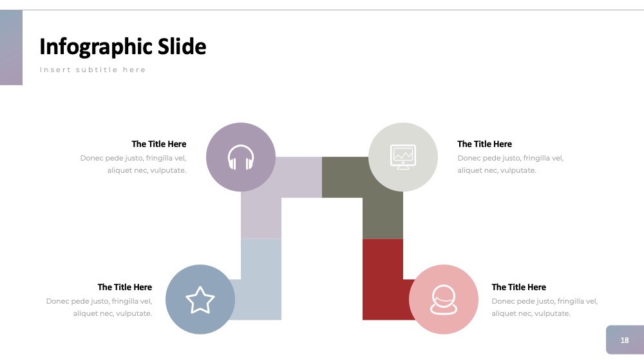The height and width of the screenshot is (363, 644).
Task: Select description text under bottom-left title
Action: click(x=99, y=307)
